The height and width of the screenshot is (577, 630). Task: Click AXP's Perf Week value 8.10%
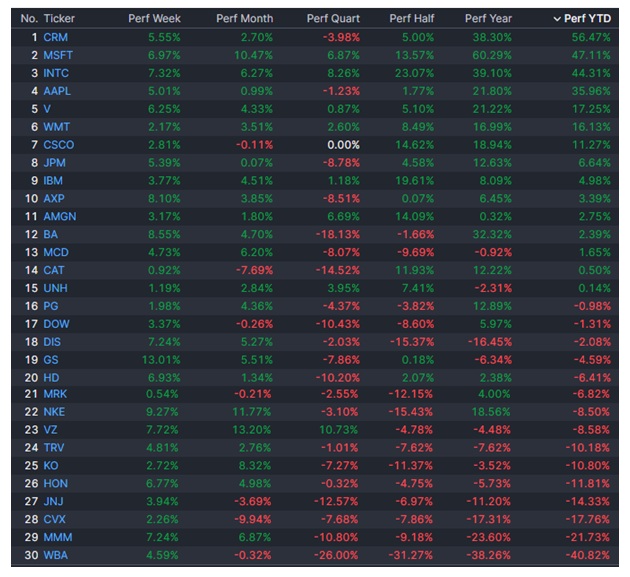(164, 198)
